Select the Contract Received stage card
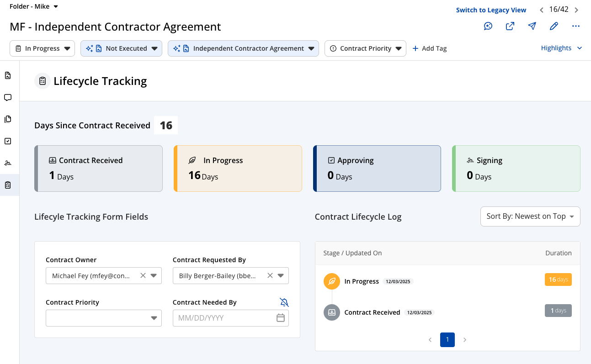The image size is (591, 364). click(98, 169)
